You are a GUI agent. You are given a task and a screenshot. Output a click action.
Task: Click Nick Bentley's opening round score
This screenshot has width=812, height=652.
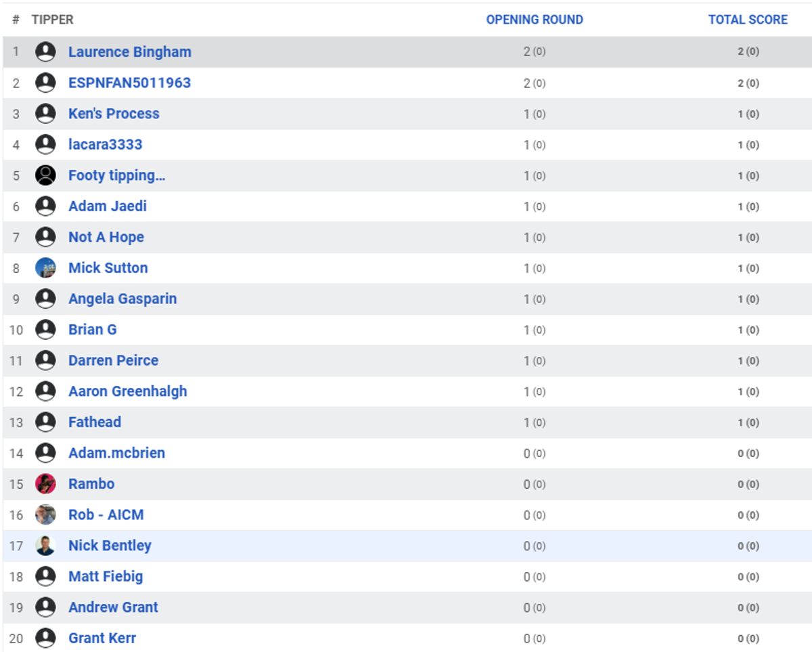point(535,546)
